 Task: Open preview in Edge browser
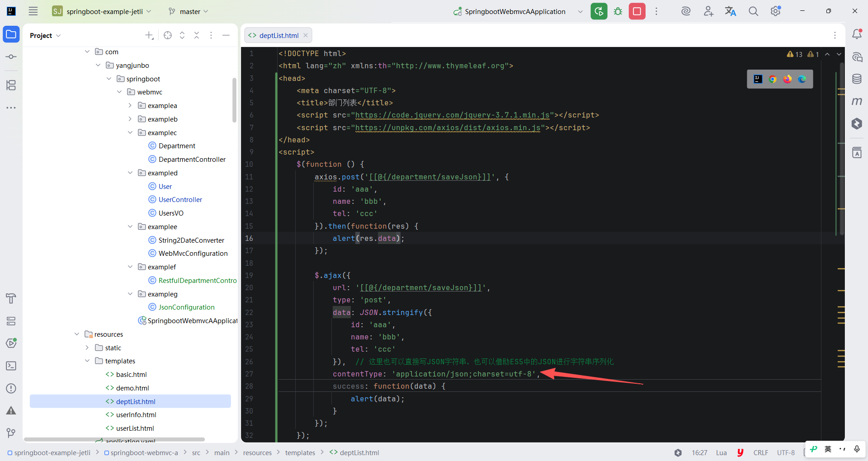pos(802,79)
